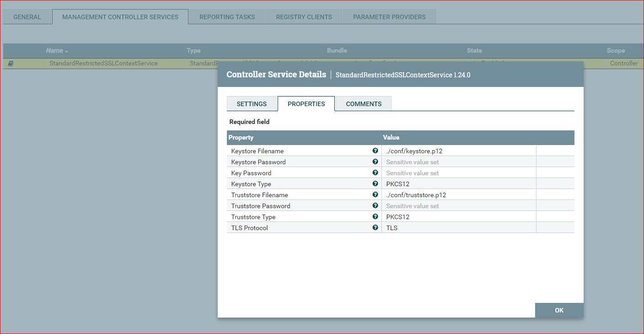Open help for Truststore Filename property
Screen dimensions: 644x334
pos(375,194)
